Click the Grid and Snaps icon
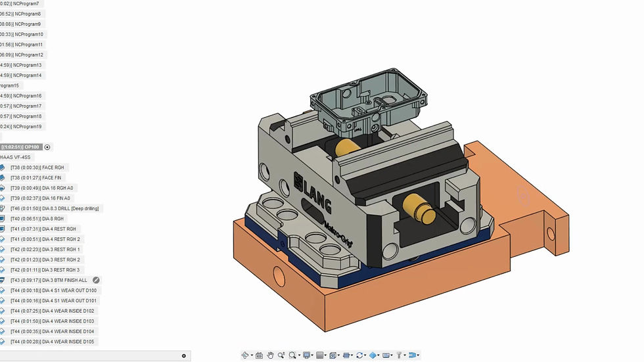Screen dimensions: 644x362 coord(319,355)
